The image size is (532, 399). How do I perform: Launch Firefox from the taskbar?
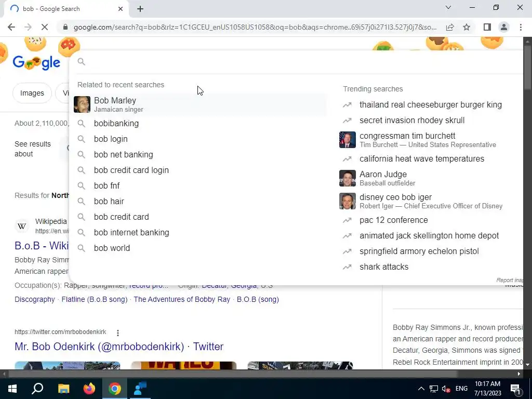[x=89, y=389]
